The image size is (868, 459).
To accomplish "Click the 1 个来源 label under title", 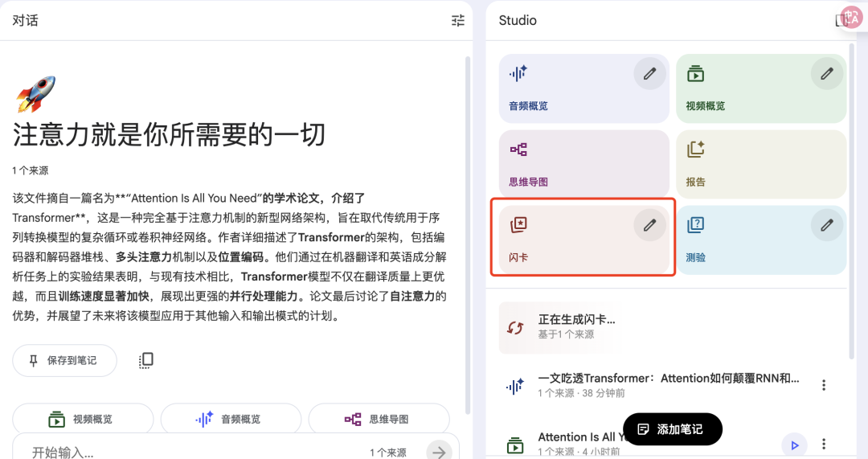I will tap(31, 170).
